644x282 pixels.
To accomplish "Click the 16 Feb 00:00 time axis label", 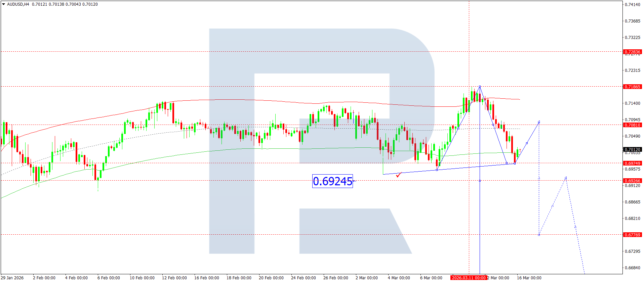I will (x=206, y=278).
